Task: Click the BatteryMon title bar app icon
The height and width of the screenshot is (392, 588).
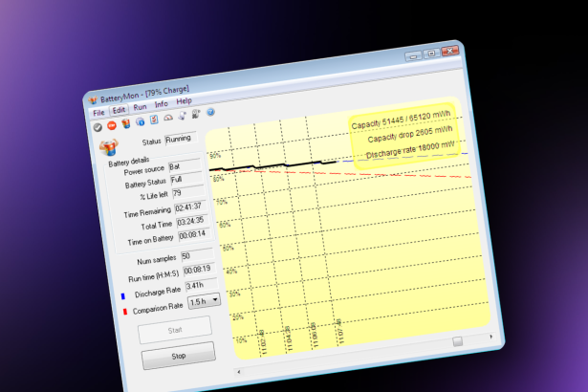Action: (93, 100)
